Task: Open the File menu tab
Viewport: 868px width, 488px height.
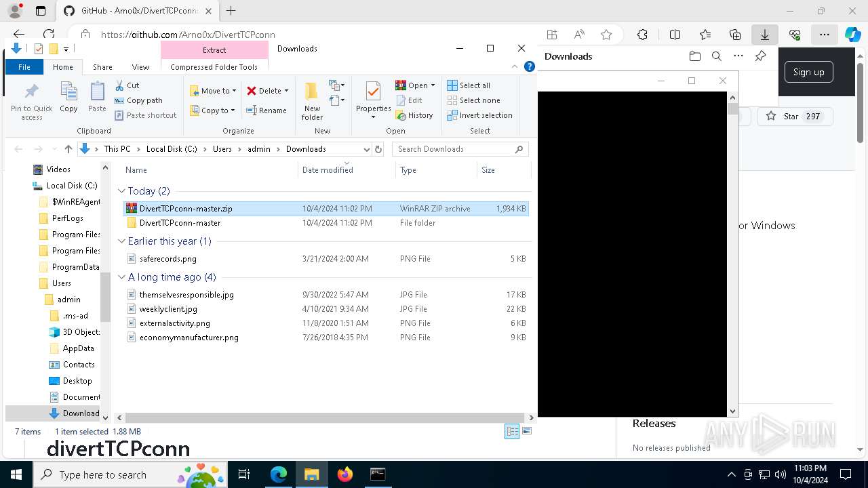Action: coord(24,67)
